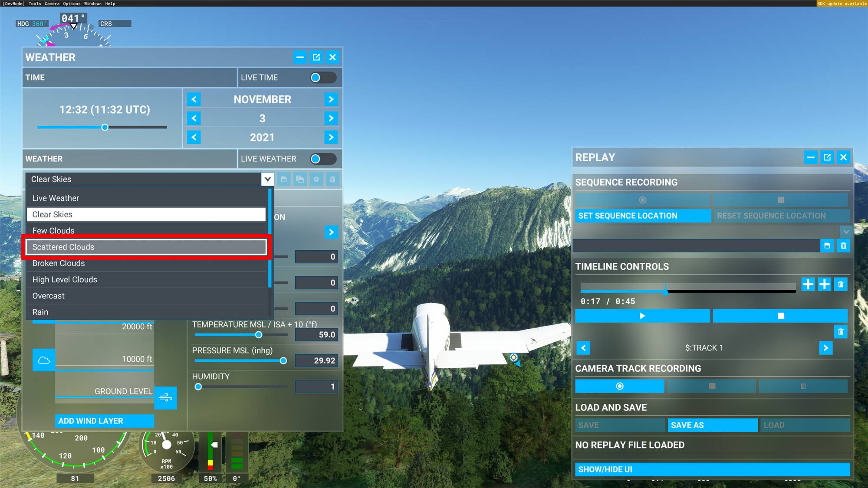Click the time of day slider handle

[105, 128]
